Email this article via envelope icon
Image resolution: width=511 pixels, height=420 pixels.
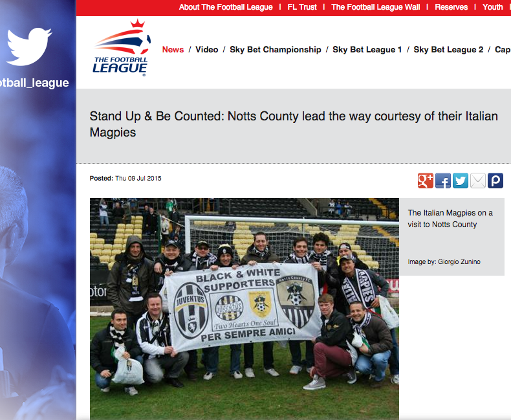click(x=478, y=181)
